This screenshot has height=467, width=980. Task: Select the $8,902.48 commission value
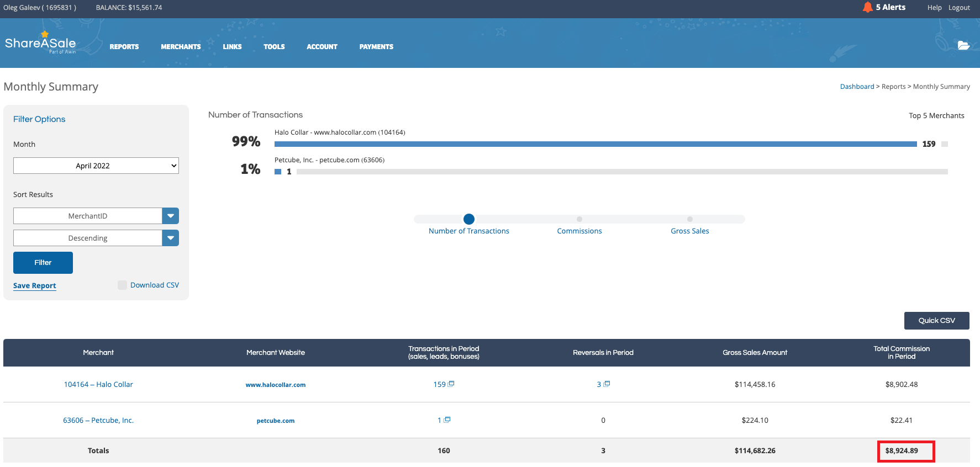(902, 384)
